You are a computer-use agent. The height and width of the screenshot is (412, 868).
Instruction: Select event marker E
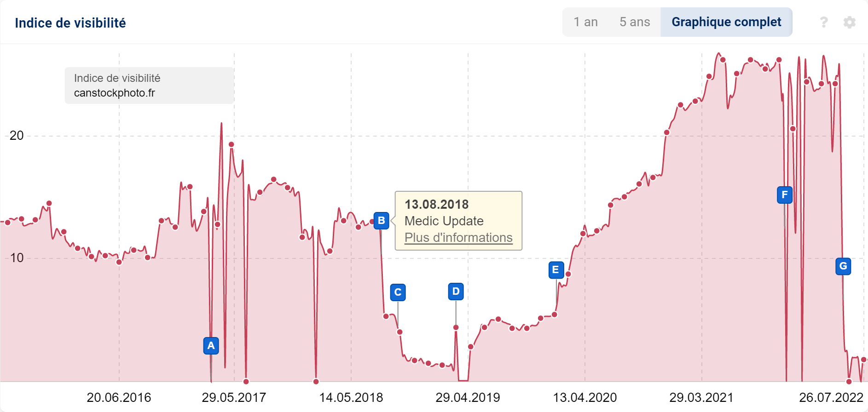coord(556,270)
